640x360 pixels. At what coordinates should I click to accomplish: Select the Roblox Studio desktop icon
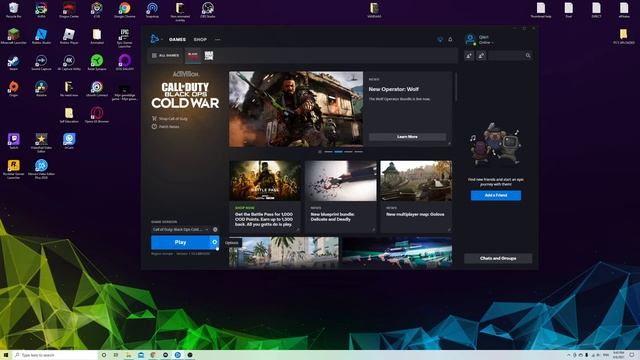(x=41, y=36)
